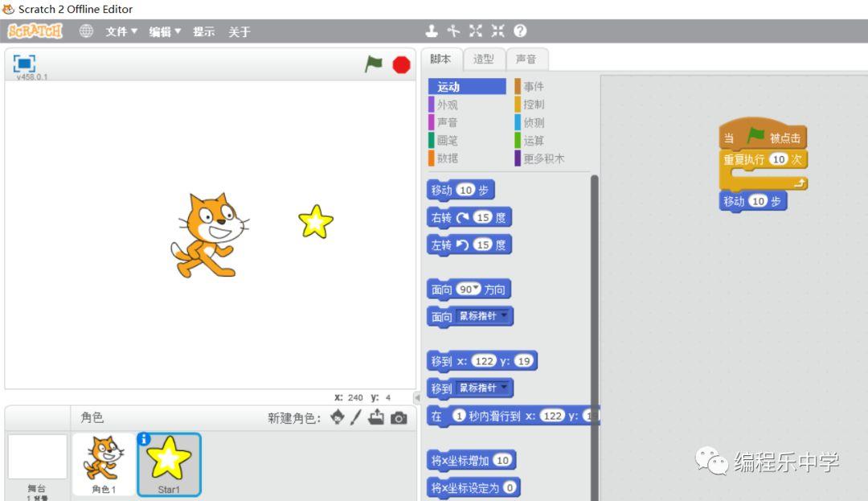Image resolution: width=868 pixels, height=501 pixels.
Task: Open the 编辑 menu
Action: [x=165, y=31]
